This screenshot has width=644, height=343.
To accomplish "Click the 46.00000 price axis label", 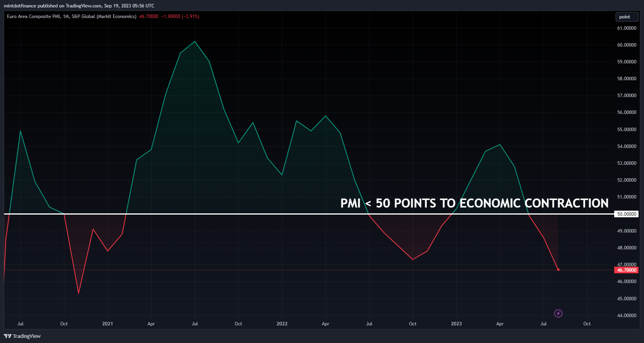I will point(627,282).
